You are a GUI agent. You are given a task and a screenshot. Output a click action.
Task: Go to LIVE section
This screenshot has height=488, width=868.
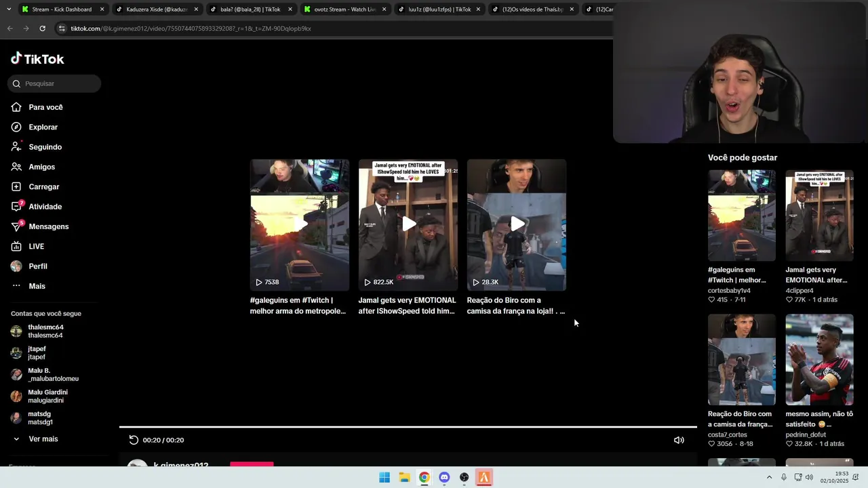click(36, 246)
